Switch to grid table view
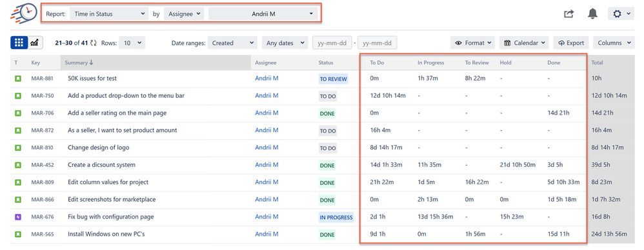This screenshot has width=644, height=250. [x=19, y=43]
